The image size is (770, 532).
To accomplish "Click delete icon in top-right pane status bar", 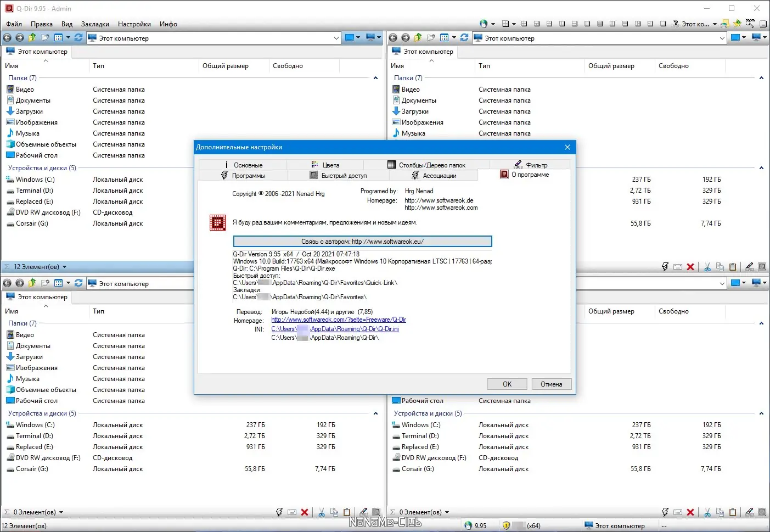I will 690,267.
